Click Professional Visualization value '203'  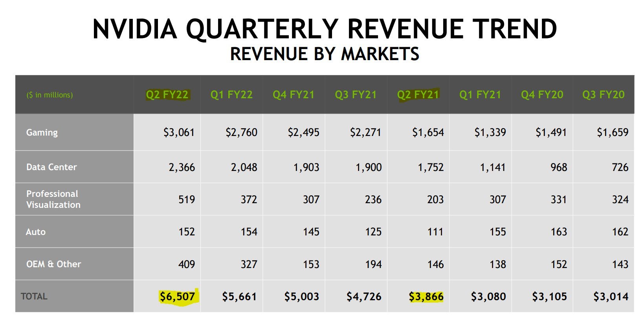[x=435, y=200]
